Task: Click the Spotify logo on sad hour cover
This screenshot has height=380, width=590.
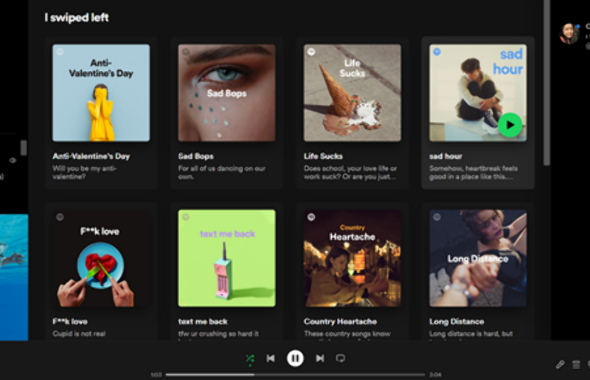Action: [437, 52]
